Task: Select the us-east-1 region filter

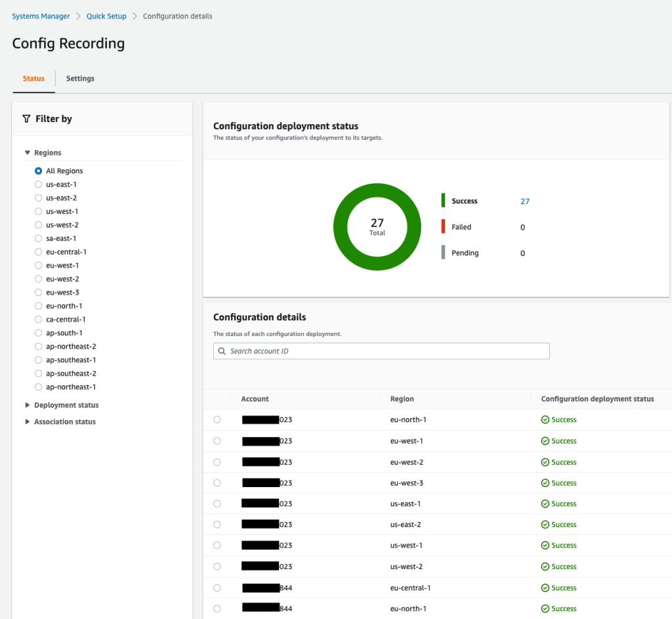Action: [x=38, y=184]
